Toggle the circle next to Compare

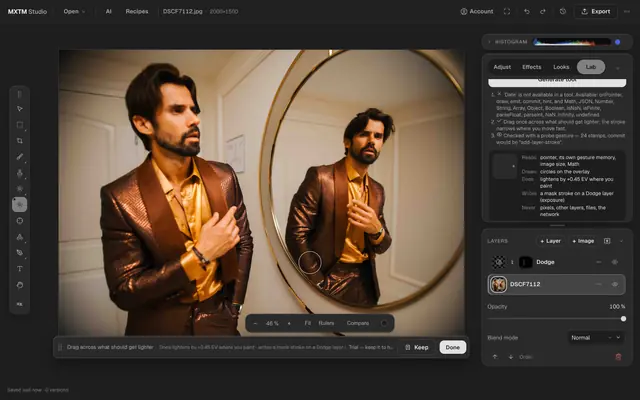[x=384, y=323]
